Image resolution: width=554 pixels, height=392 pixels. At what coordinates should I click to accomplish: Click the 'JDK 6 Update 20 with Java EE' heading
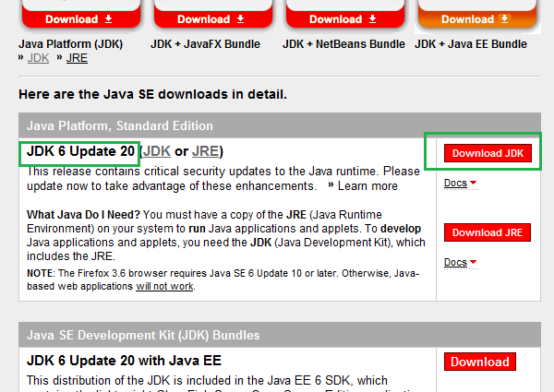pos(124,361)
